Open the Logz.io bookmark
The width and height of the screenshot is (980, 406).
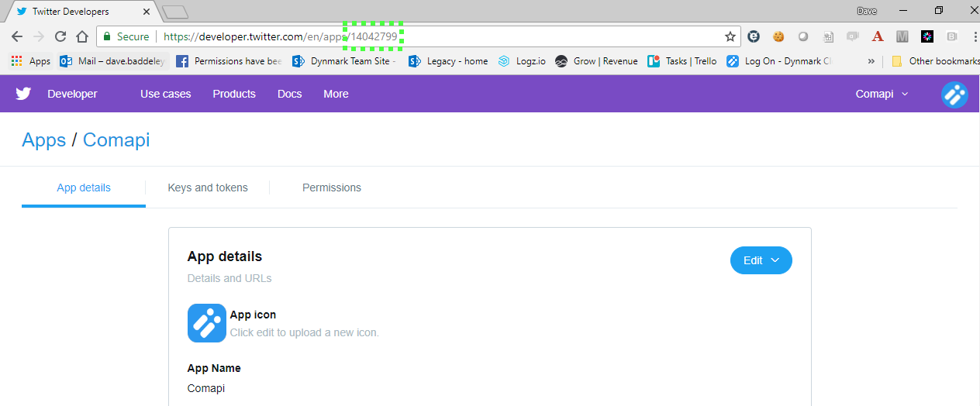point(522,61)
